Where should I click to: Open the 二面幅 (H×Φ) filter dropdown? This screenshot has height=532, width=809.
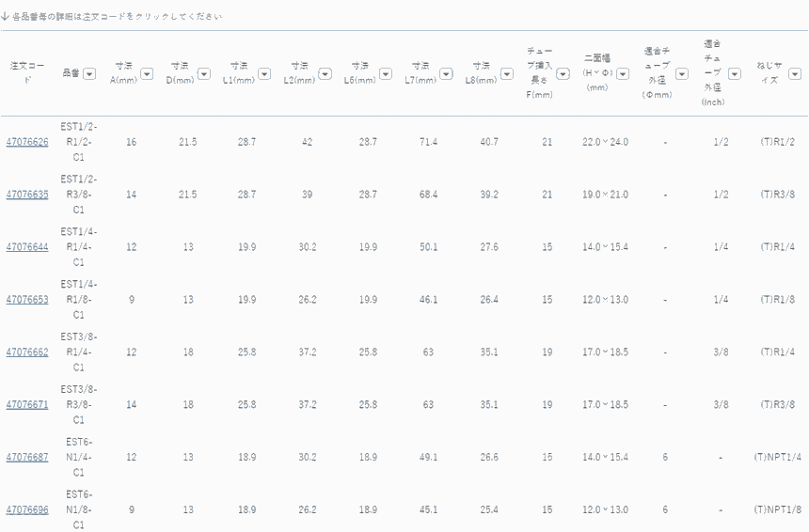(623, 73)
